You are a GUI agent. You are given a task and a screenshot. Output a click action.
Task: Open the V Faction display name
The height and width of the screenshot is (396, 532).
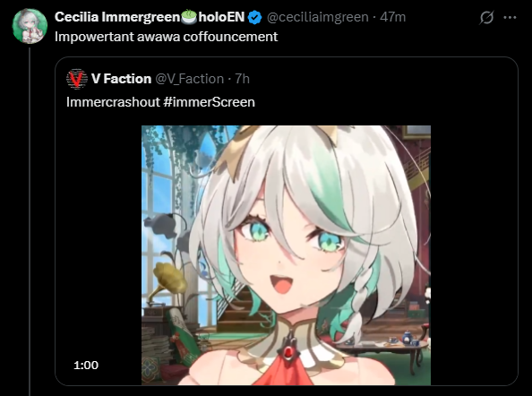(121, 79)
